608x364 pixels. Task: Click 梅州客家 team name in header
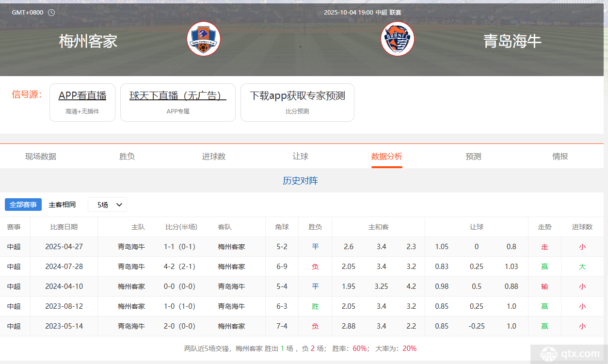coord(88,41)
